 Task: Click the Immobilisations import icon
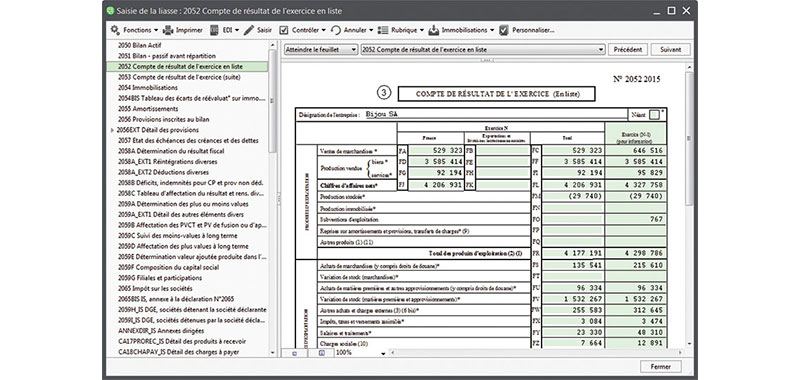(434, 30)
